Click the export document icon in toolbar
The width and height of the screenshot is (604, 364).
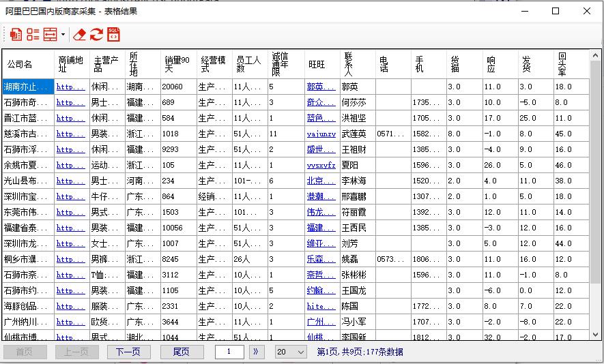pyautogui.click(x=15, y=34)
